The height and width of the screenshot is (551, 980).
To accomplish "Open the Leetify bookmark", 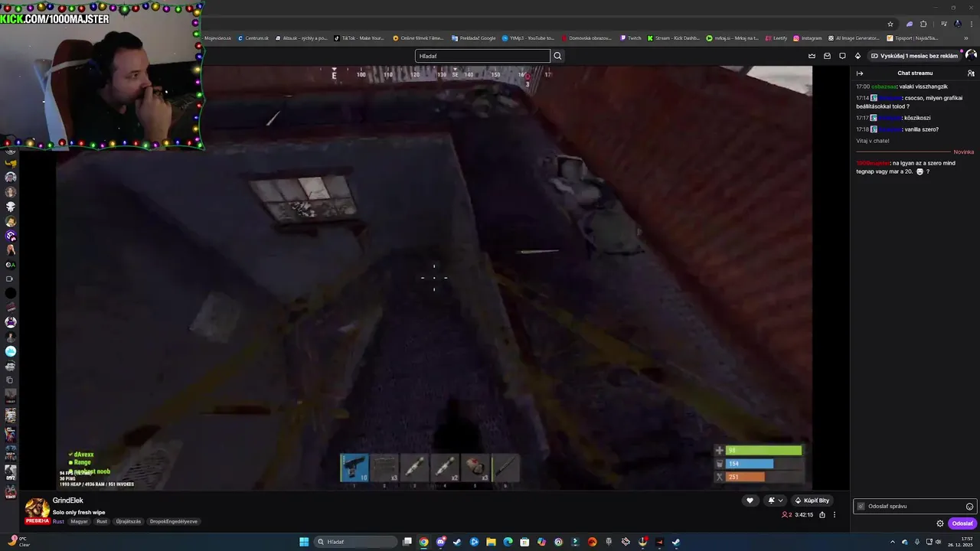I will pos(776,38).
